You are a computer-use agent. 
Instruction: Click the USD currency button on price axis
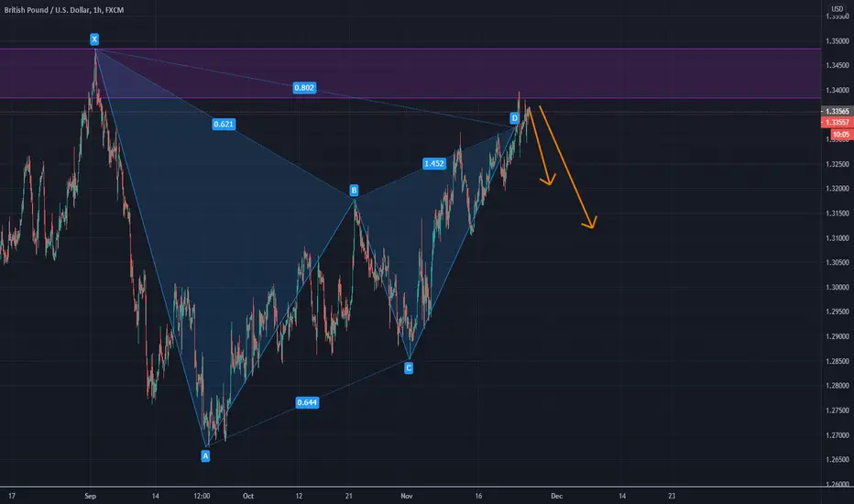pyautogui.click(x=837, y=9)
